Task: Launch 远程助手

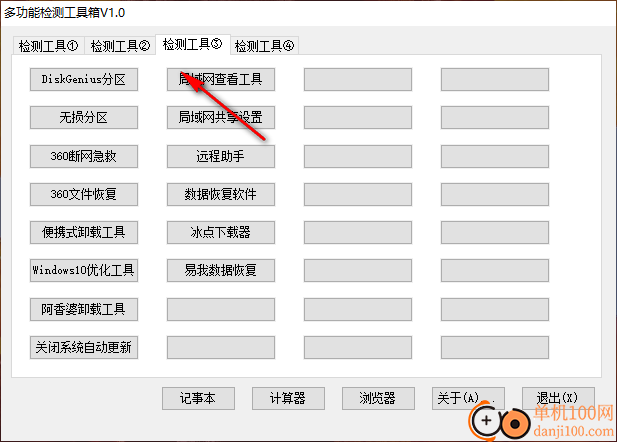Action: coord(221,156)
